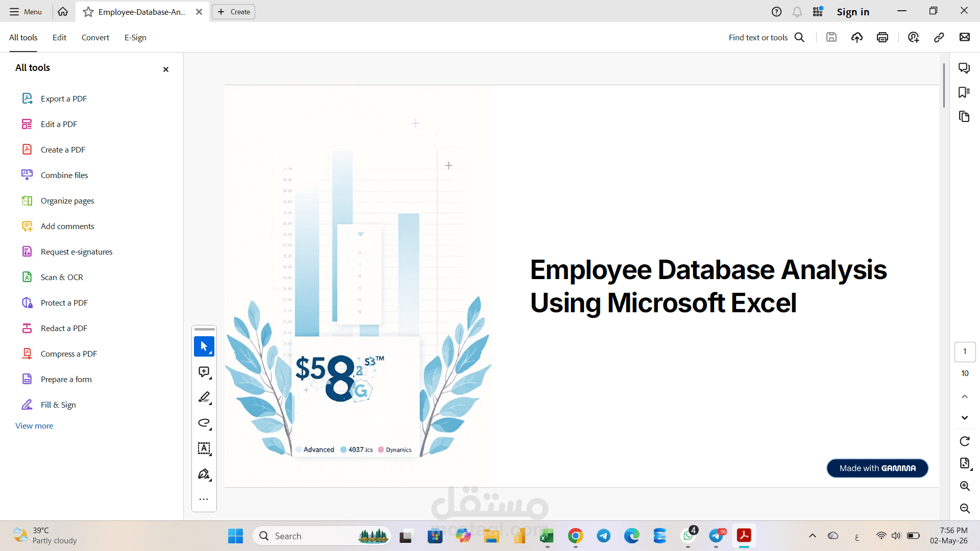Open Request e-signatures tool
The width and height of the screenshot is (980, 551).
(x=67, y=252)
